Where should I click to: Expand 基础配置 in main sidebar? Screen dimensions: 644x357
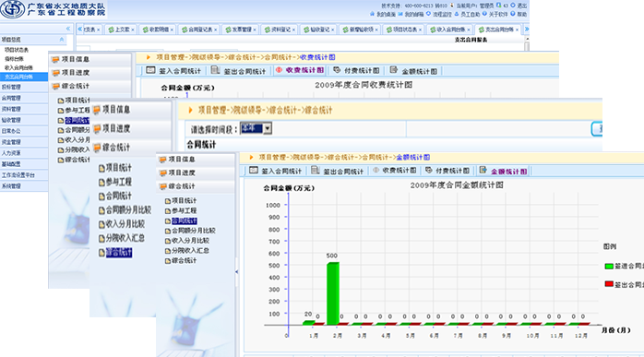tap(24, 164)
